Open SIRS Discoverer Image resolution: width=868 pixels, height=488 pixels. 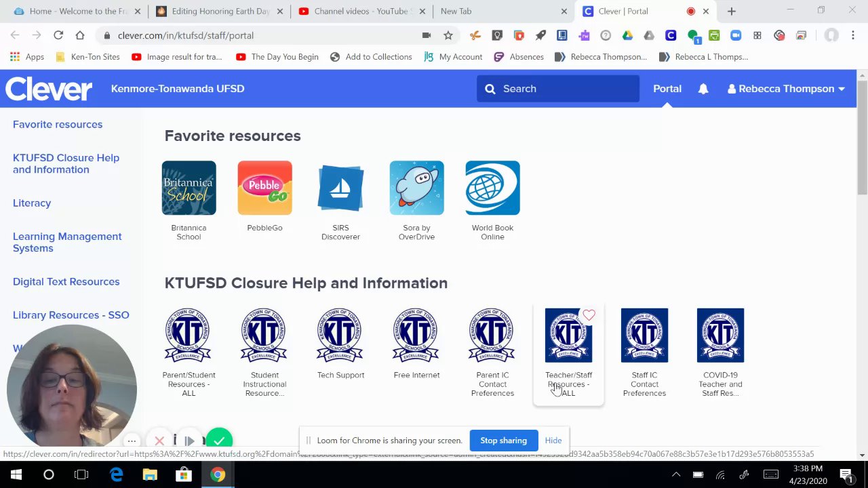coord(340,188)
